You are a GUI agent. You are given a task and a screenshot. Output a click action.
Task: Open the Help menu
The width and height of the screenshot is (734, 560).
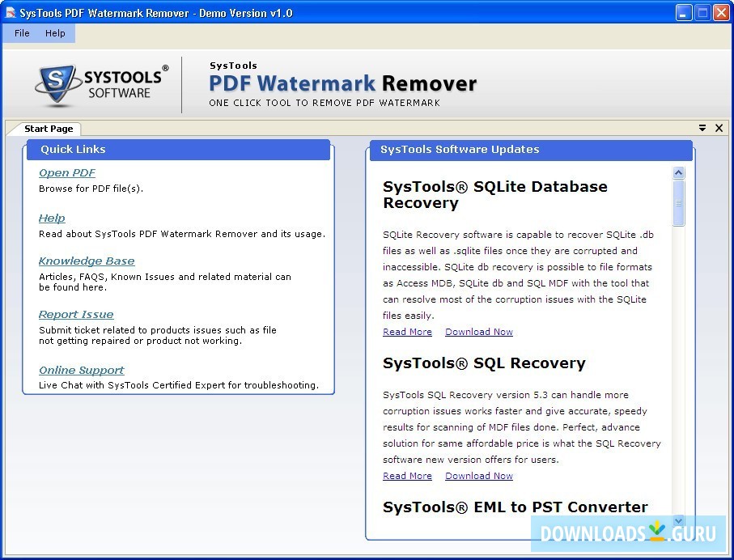[x=55, y=33]
